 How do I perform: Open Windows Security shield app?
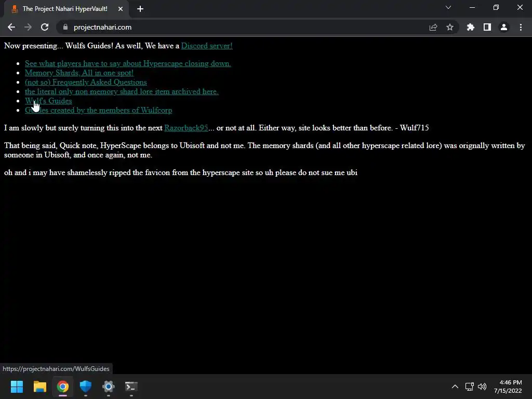tap(86, 387)
